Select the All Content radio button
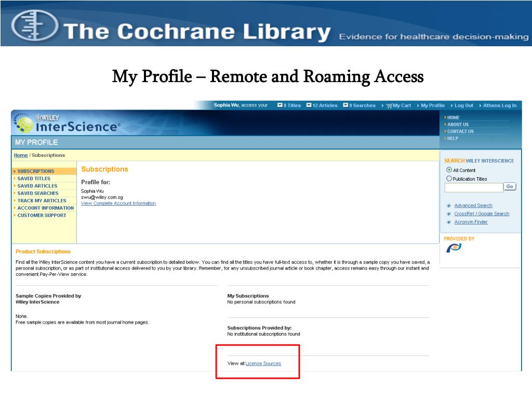This screenshot has height=399, width=532. [x=449, y=170]
